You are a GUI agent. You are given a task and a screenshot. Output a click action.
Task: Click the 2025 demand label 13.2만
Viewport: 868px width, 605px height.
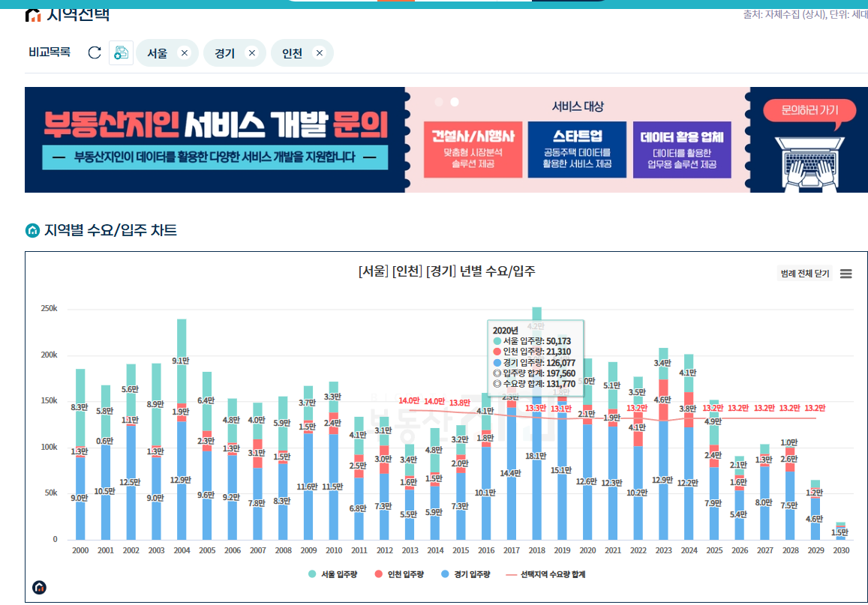[x=713, y=408]
